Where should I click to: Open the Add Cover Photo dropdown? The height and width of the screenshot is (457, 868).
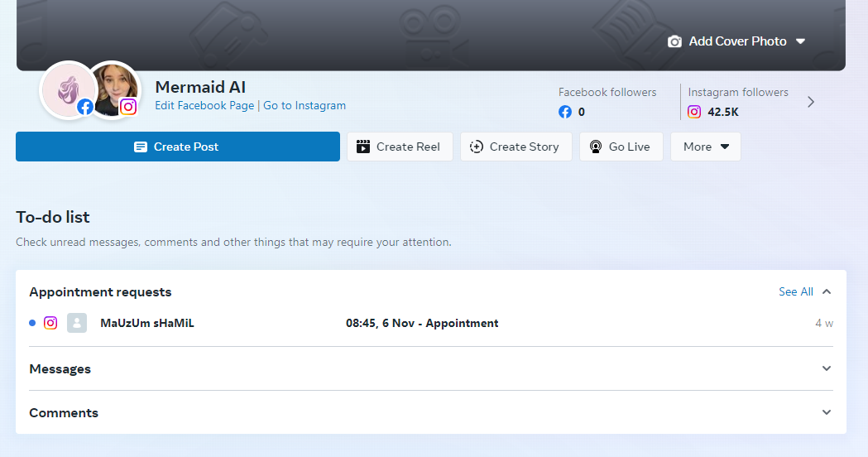[736, 41]
